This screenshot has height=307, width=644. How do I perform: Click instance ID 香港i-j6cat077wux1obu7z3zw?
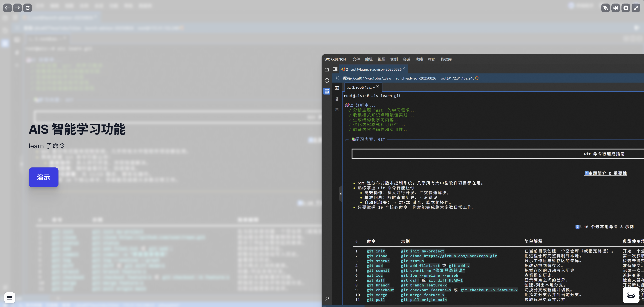point(367,78)
